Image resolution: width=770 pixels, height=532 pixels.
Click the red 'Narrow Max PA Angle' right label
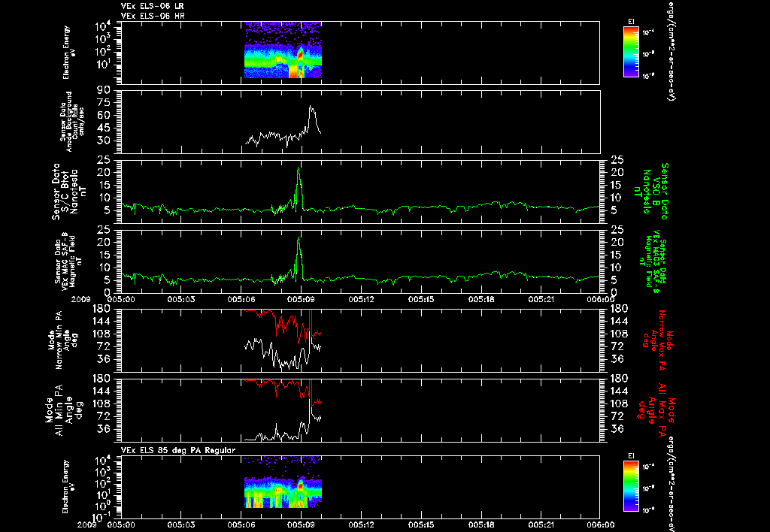[x=657, y=340]
